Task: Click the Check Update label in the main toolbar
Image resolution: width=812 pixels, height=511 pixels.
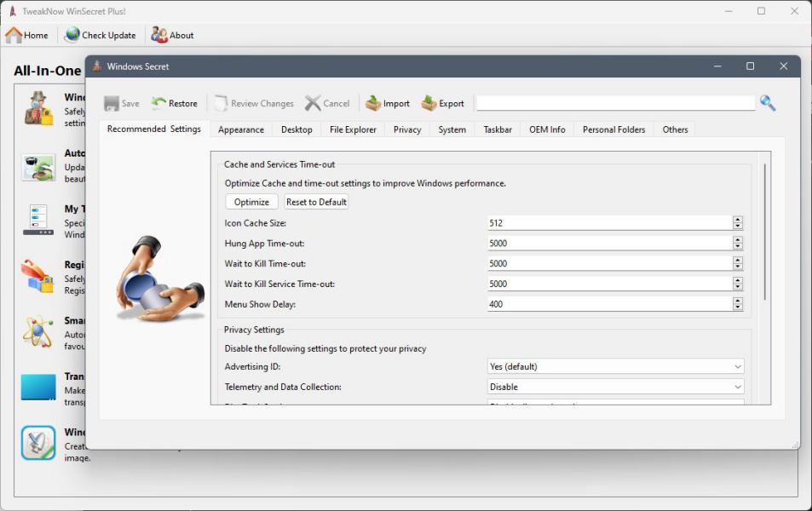Action: pyautogui.click(x=109, y=35)
